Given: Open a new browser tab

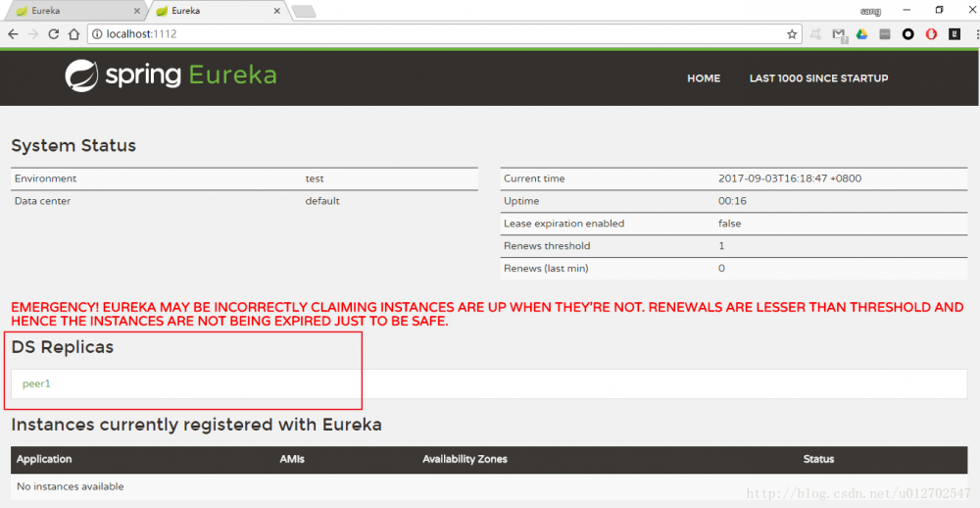Looking at the screenshot, I should tap(304, 11).
